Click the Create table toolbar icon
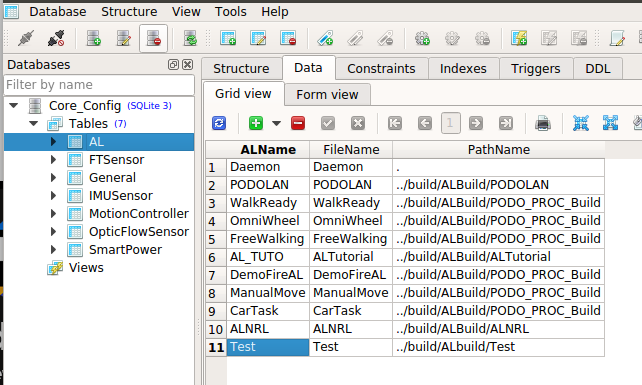 [x=228, y=38]
